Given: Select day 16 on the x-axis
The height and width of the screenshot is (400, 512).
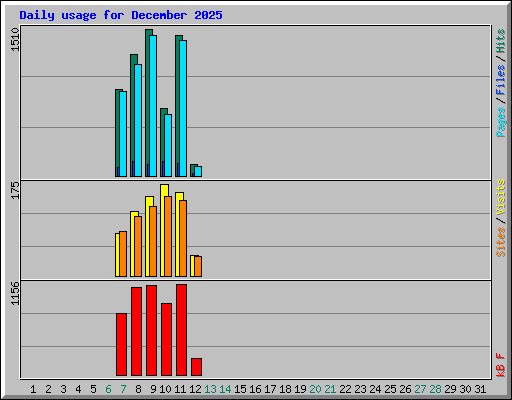Looking at the screenshot, I should pyautogui.click(x=255, y=389).
